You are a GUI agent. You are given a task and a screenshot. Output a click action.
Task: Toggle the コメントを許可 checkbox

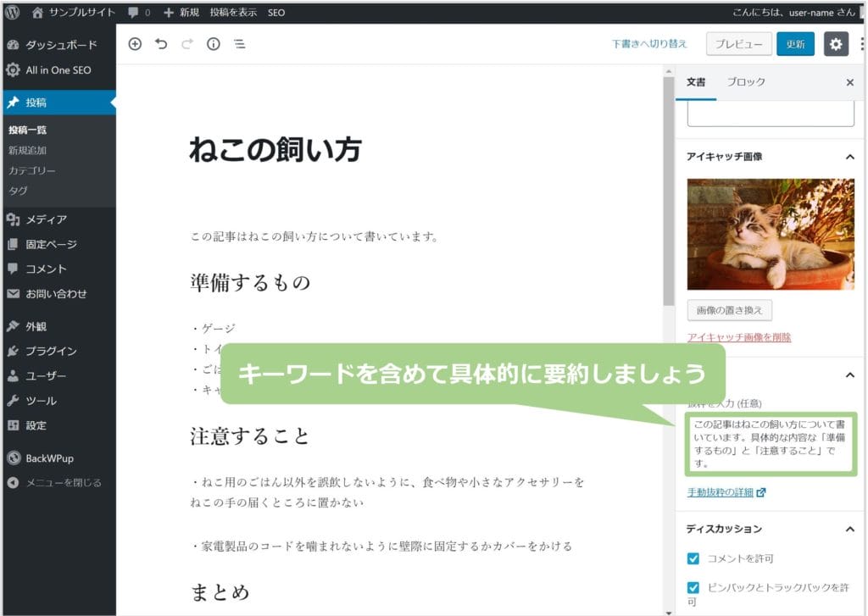693,558
